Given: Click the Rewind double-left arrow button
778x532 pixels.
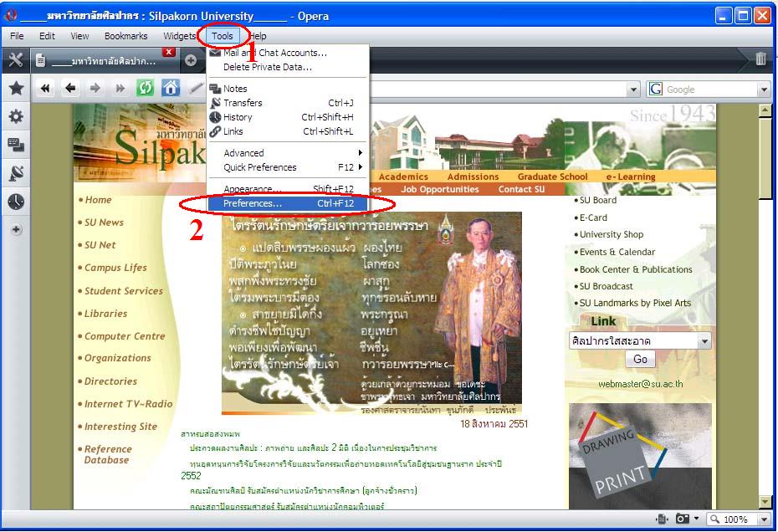Looking at the screenshot, I should [45, 89].
